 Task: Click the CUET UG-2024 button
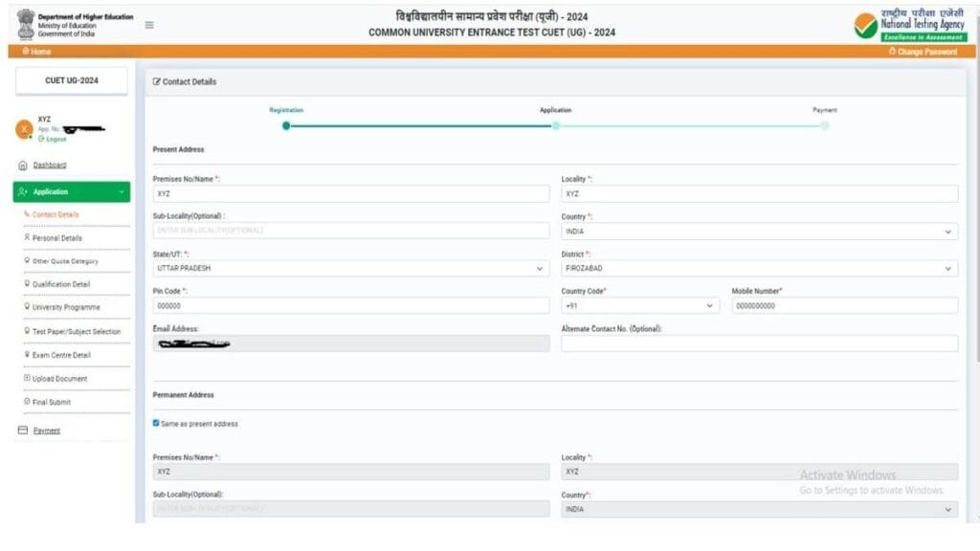coord(71,80)
